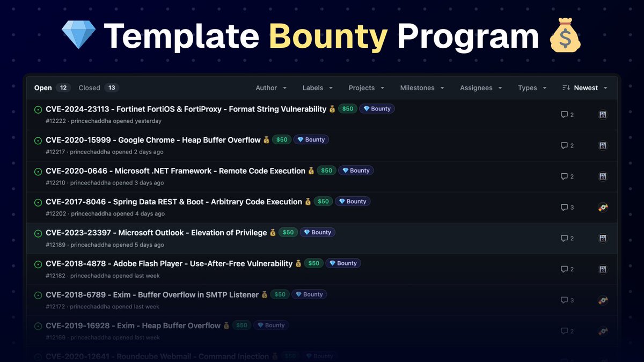
Task: Open the CVE-2023-23397 Microsoft Outlook issue
Action: pyautogui.click(x=156, y=233)
